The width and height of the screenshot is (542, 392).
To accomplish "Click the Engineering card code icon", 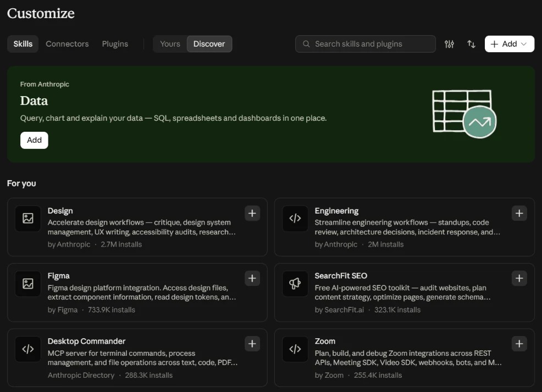I will point(295,219).
